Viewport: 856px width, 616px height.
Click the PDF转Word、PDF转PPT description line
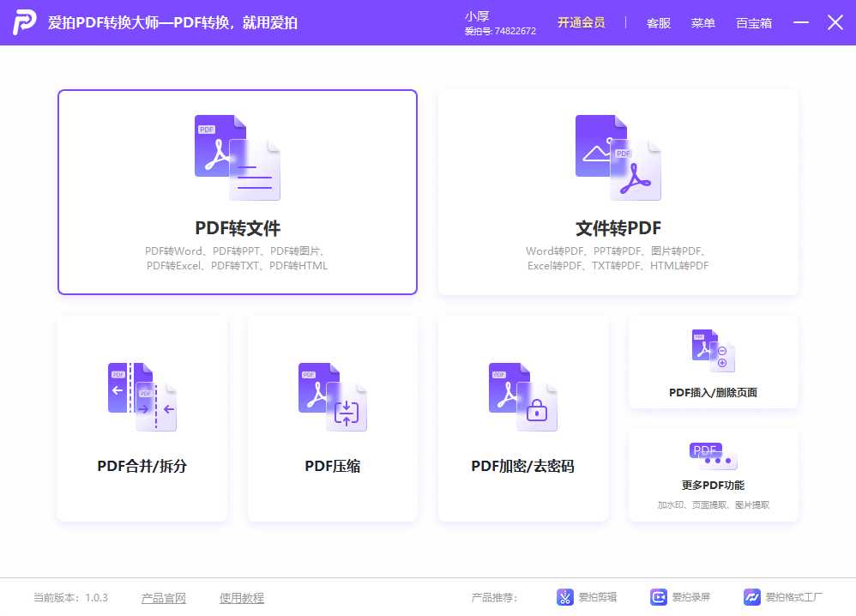(237, 251)
